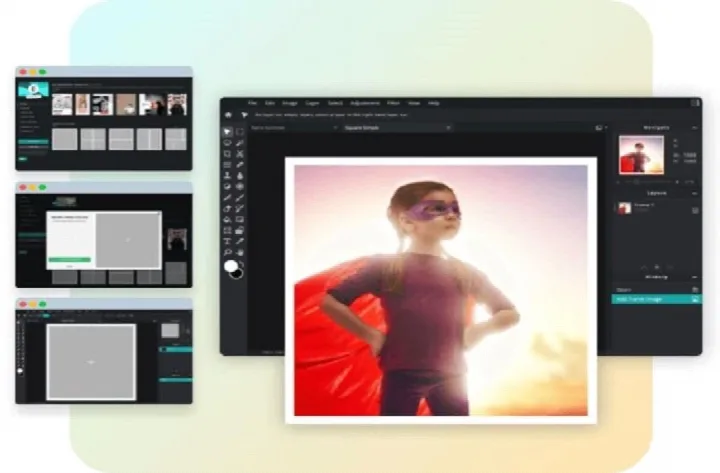Select the Blur drop tool
This screenshot has width=720, height=473.
click(x=240, y=176)
